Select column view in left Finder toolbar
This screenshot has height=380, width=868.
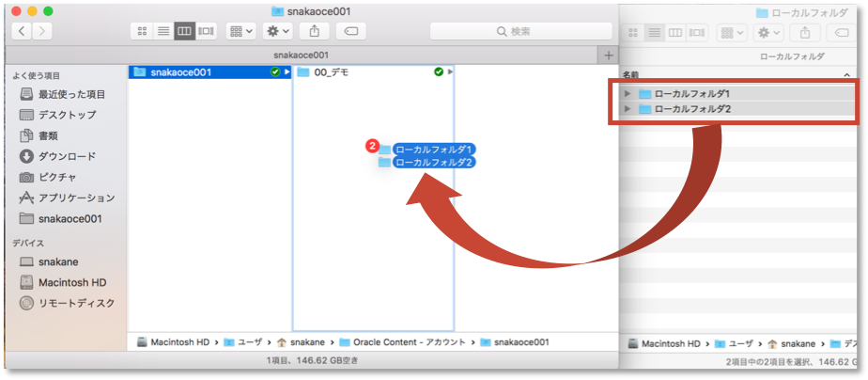point(184,31)
